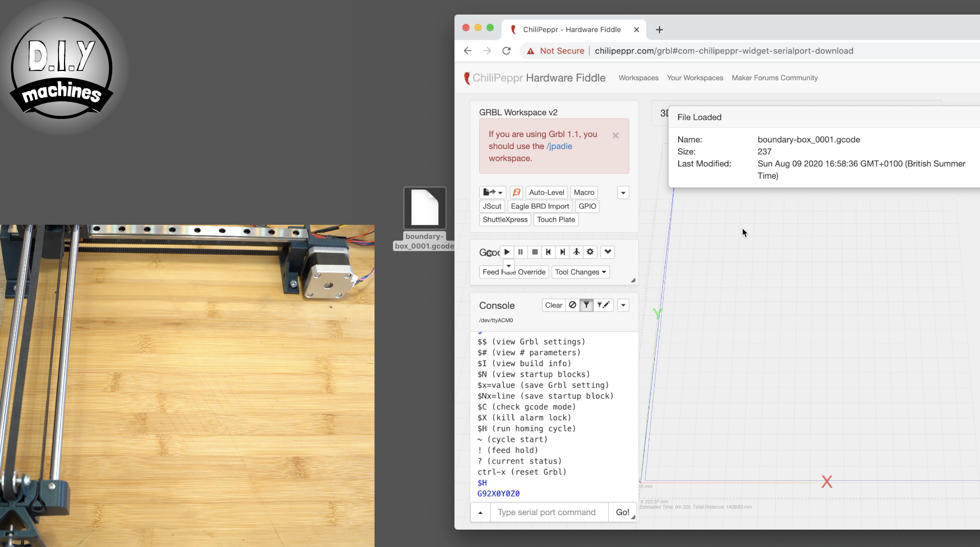
Task: Open GRBL Workspace options dropdown
Action: tap(623, 193)
